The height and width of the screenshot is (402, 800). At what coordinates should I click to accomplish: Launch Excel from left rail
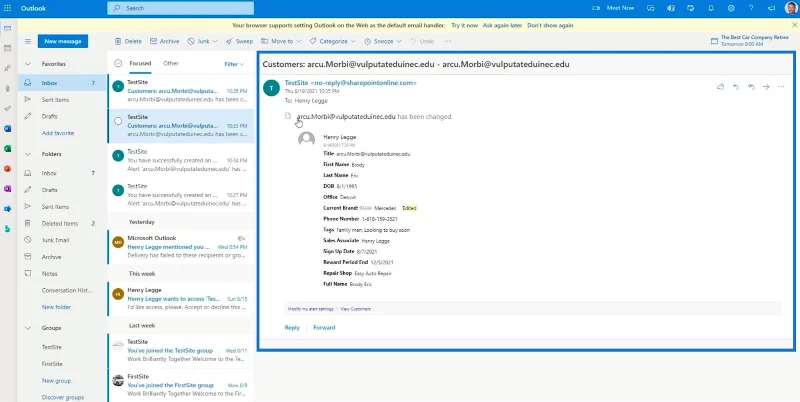(x=7, y=148)
